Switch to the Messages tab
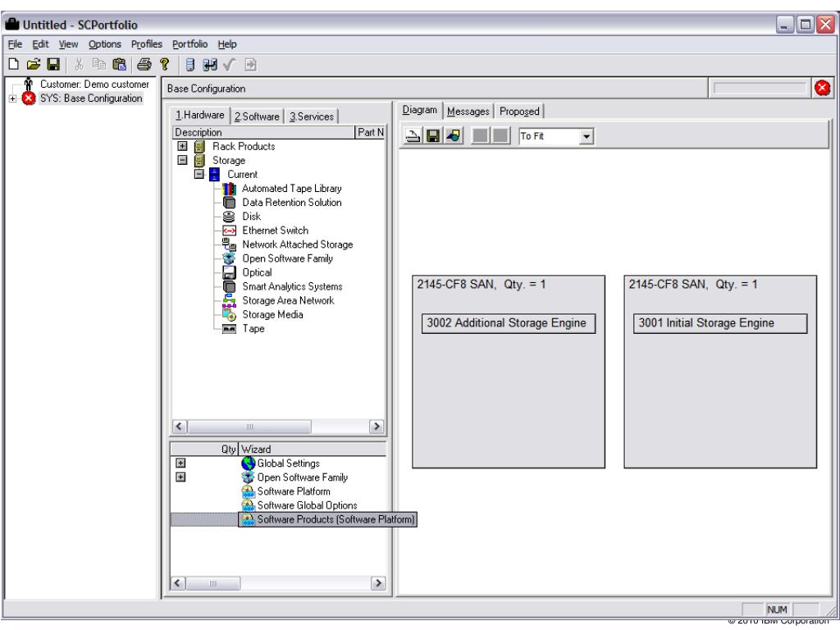The image size is (840, 630). (468, 111)
